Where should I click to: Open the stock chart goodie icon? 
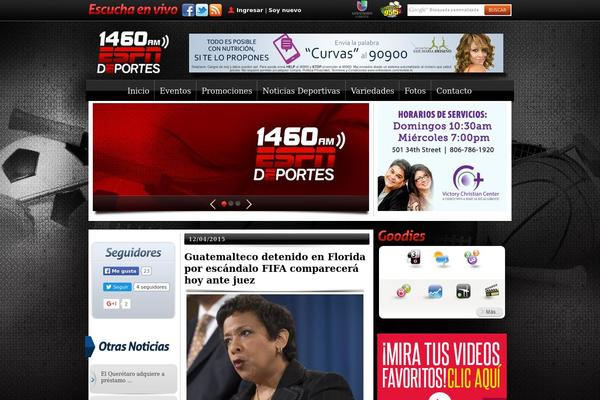pos(435,292)
